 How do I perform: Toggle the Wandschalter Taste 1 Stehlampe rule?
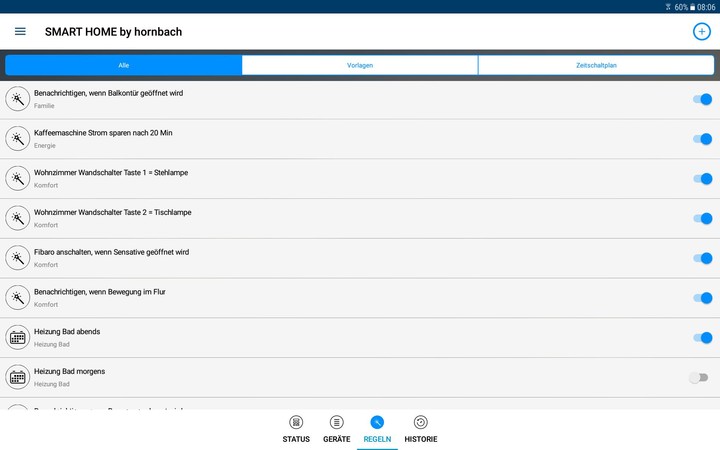click(x=703, y=179)
